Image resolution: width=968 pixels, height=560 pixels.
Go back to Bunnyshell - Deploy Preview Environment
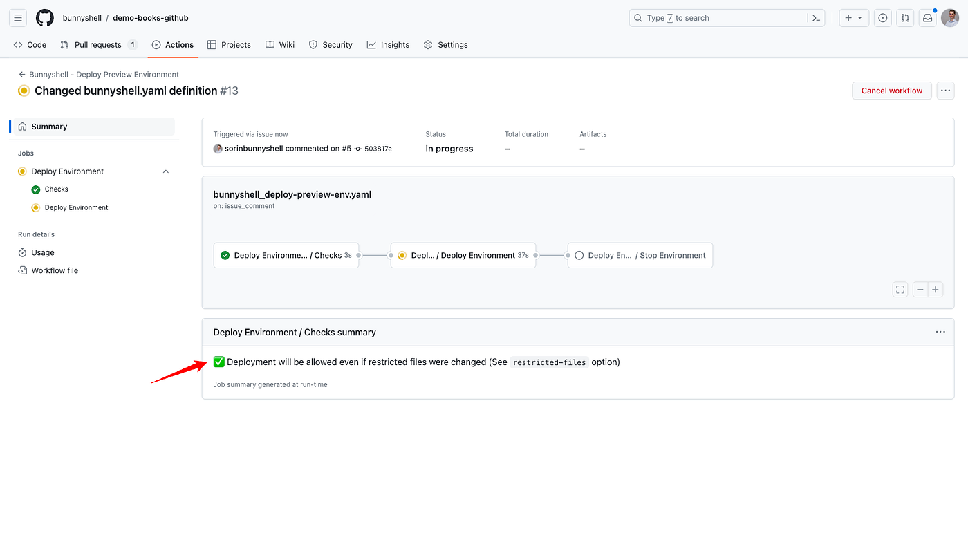click(99, 74)
